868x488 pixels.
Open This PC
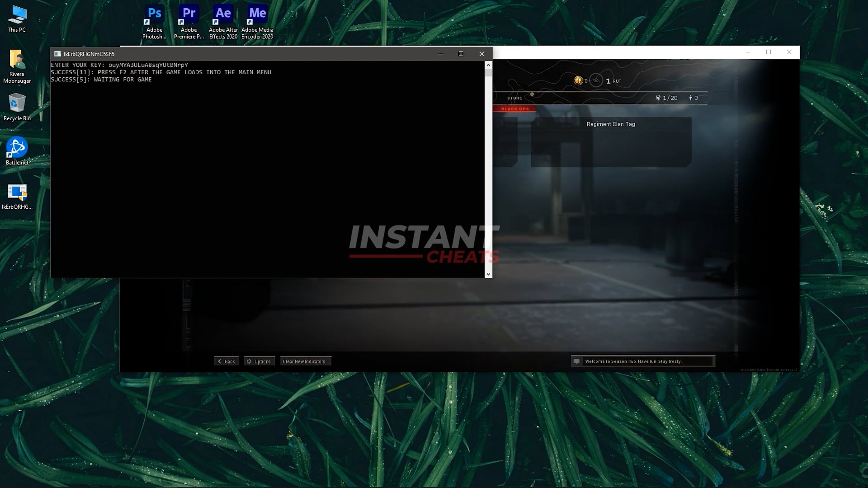[17, 14]
